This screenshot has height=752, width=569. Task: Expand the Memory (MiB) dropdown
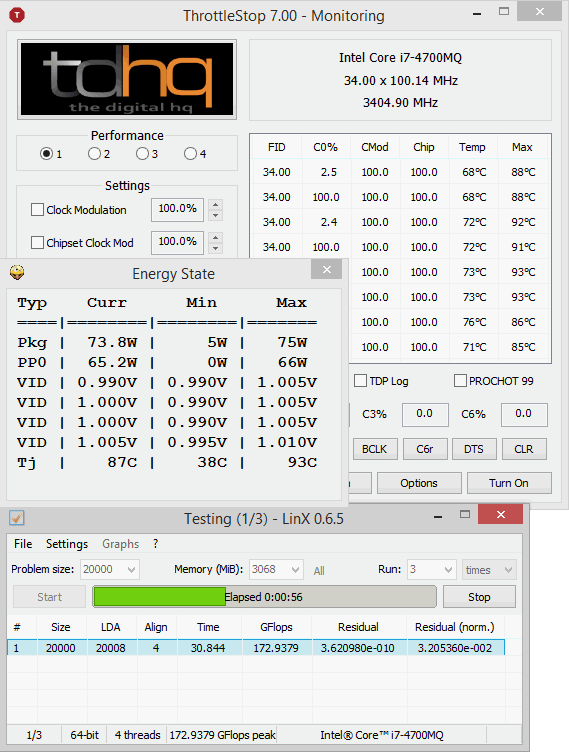[x=296, y=570]
